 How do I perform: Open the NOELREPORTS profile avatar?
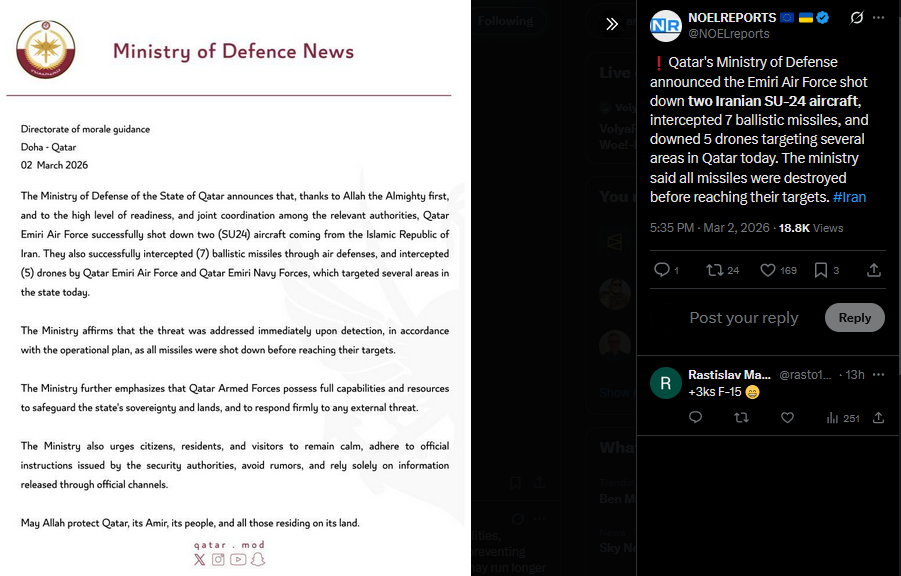pyautogui.click(x=665, y=26)
